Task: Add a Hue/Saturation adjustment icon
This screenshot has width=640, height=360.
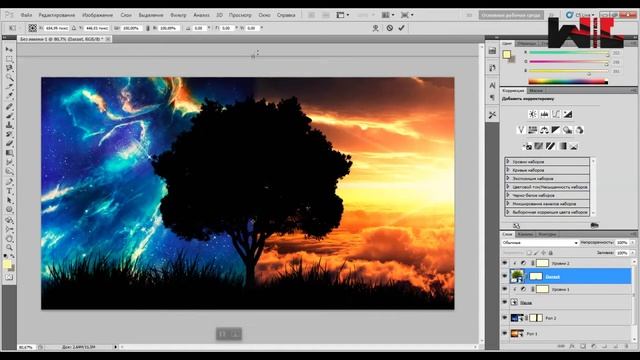Action: point(533,130)
